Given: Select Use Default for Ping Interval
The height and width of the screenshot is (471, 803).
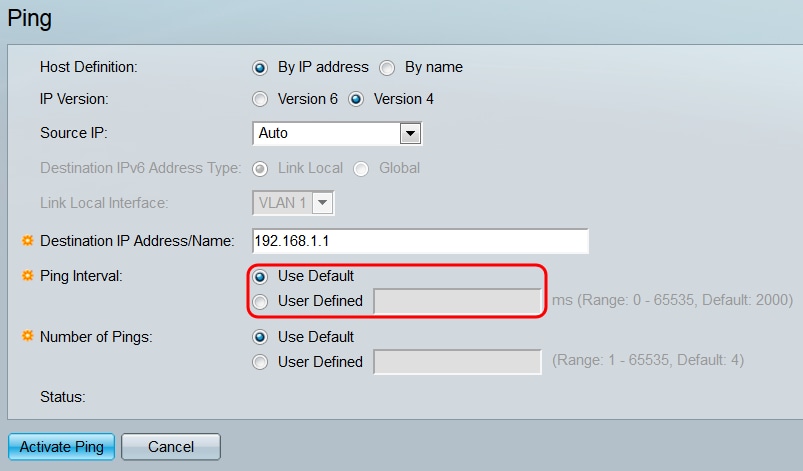Looking at the screenshot, I should [x=260, y=276].
